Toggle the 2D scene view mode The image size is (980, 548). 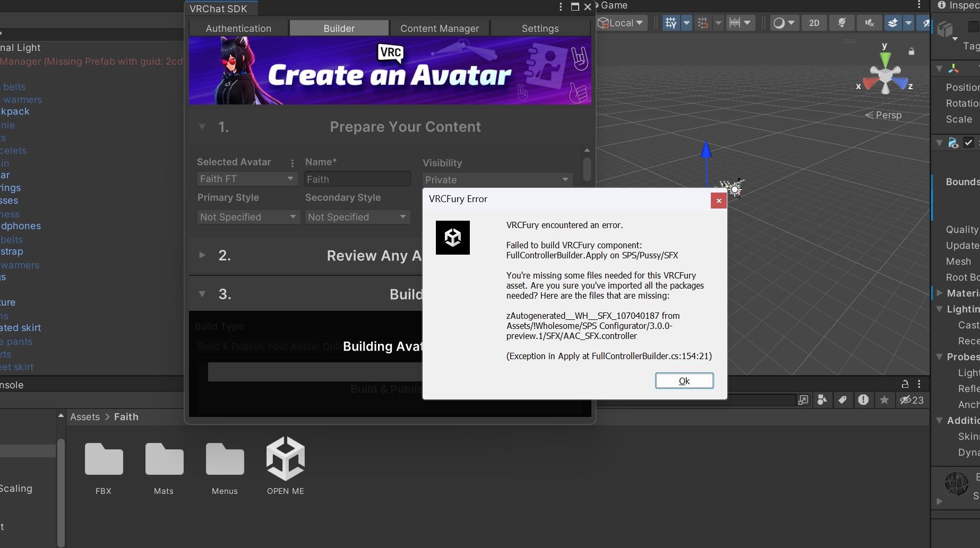[x=814, y=23]
